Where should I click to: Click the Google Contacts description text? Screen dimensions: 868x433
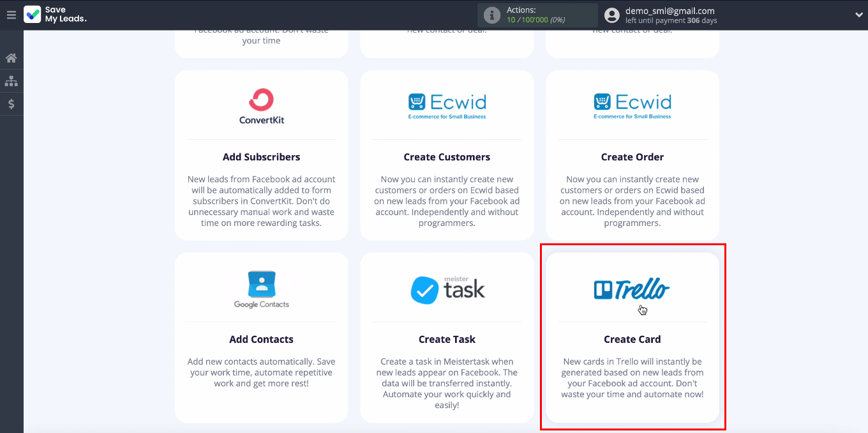262,372
